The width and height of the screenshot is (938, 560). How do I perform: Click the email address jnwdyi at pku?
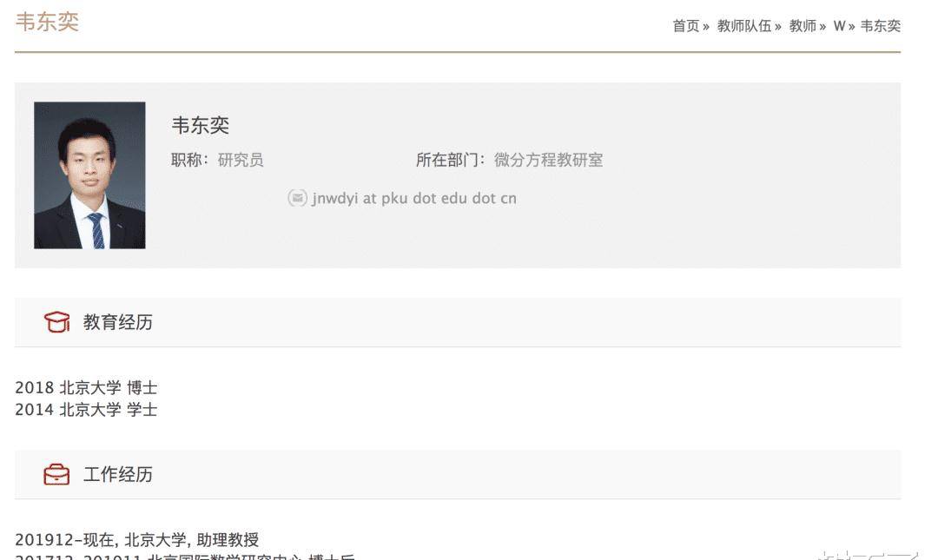coord(414,198)
